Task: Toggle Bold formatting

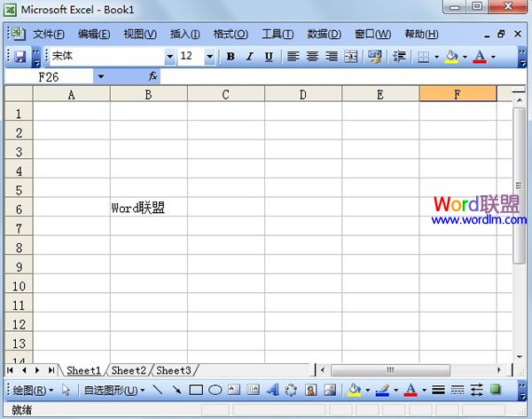Action: pos(231,57)
